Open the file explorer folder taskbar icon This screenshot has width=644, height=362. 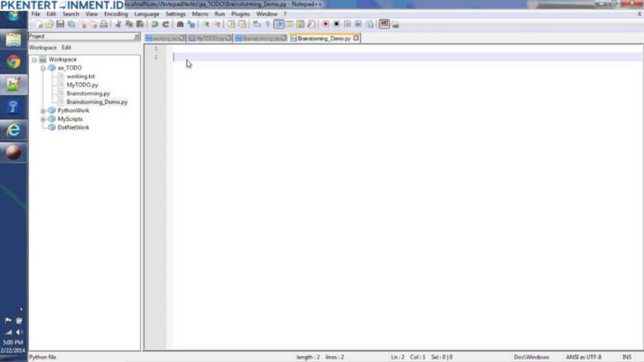[x=13, y=39]
